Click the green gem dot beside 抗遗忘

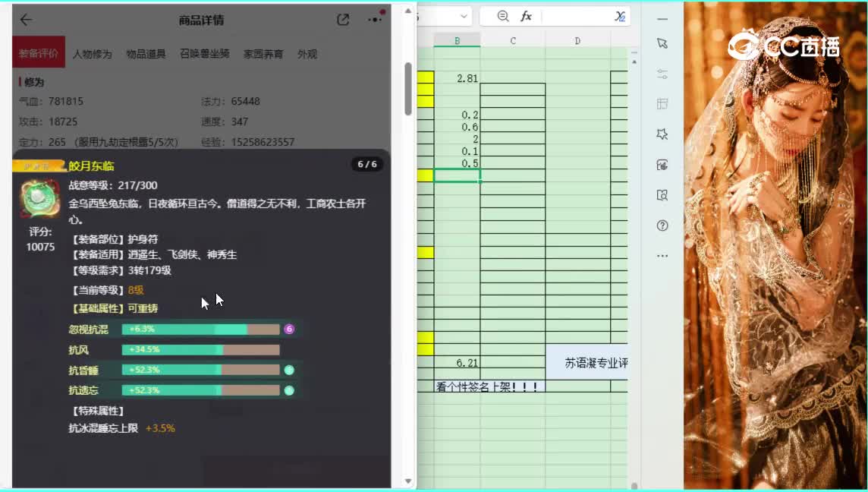coord(289,390)
